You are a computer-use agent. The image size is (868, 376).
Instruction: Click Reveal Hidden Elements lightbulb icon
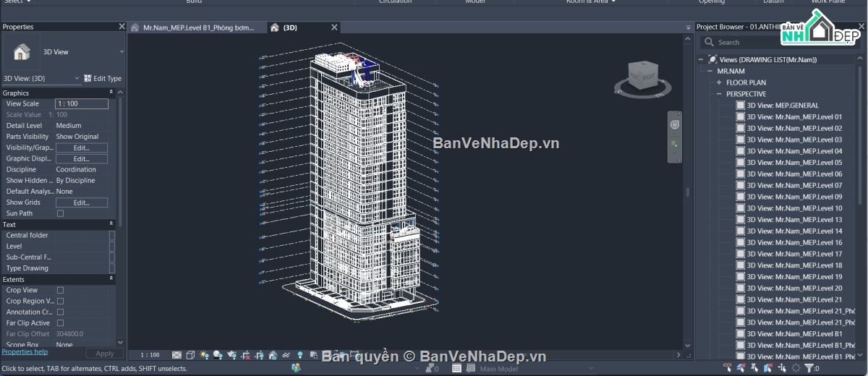(x=300, y=355)
